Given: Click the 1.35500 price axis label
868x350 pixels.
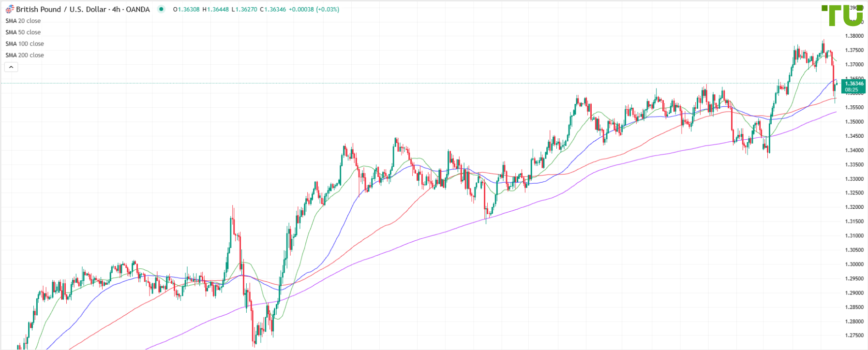Looking at the screenshot, I should [x=854, y=107].
